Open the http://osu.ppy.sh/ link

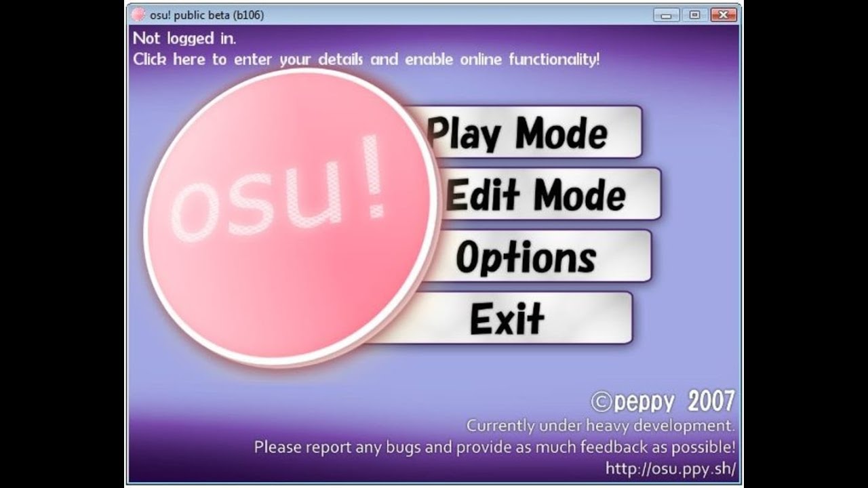(x=670, y=468)
